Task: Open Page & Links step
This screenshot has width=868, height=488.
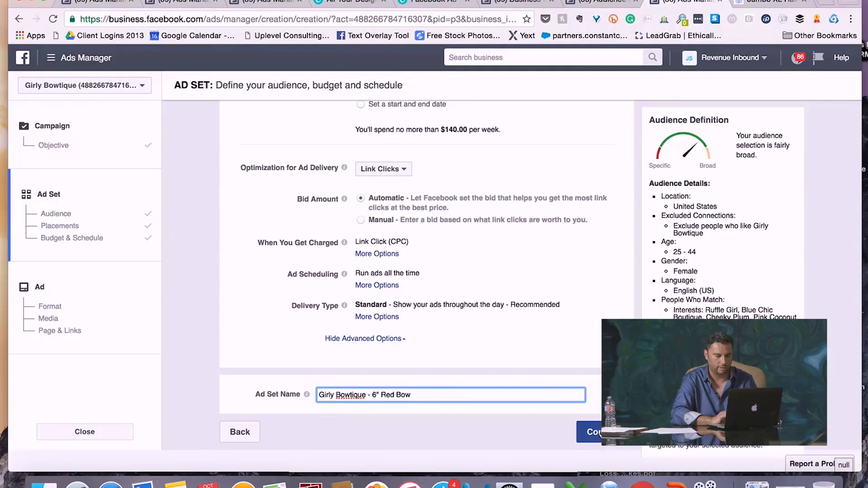Action: tap(60, 330)
